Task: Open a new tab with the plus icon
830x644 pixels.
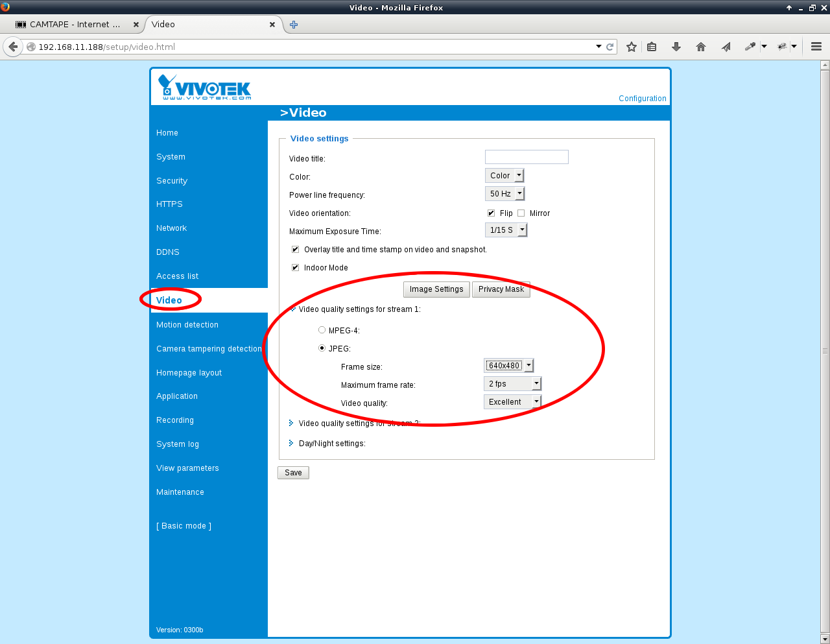Action: pos(294,25)
